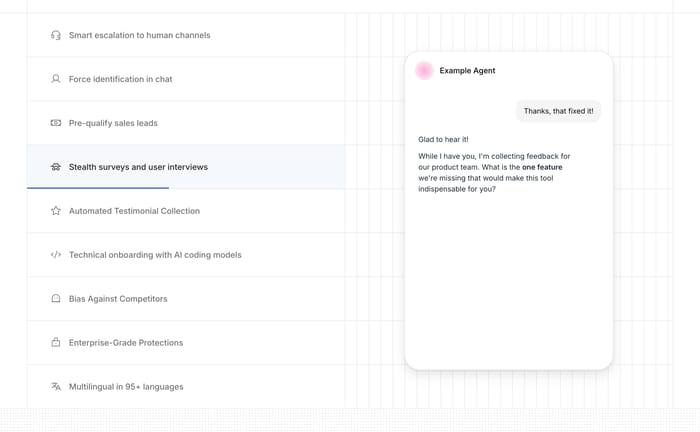Click the incognito icon beside Stealth surveys
The height and width of the screenshot is (432, 700).
[x=56, y=167]
